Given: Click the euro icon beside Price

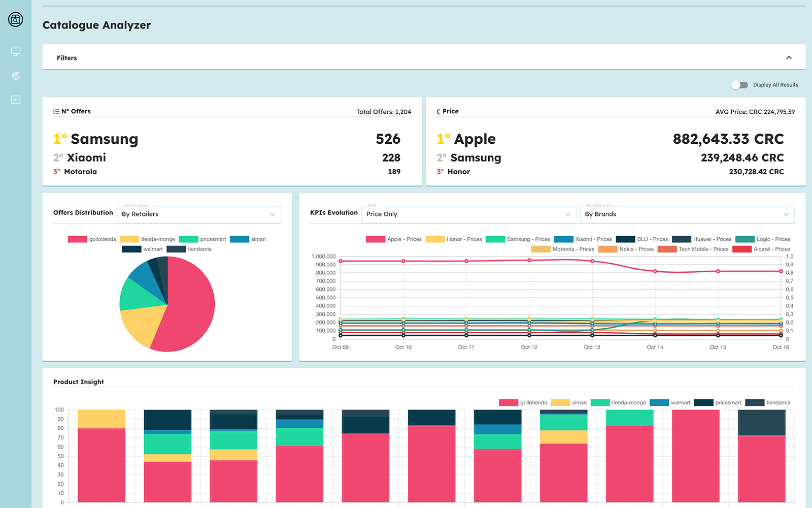Looking at the screenshot, I should click(x=438, y=111).
